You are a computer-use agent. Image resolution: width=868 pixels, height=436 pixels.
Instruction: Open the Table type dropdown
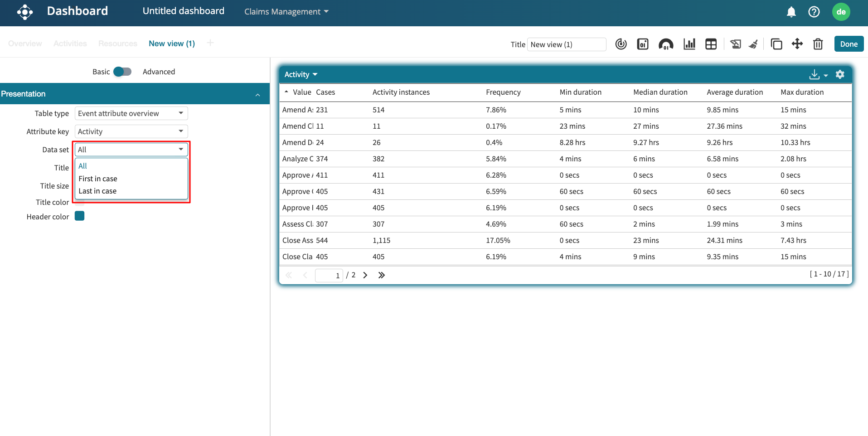click(x=131, y=113)
